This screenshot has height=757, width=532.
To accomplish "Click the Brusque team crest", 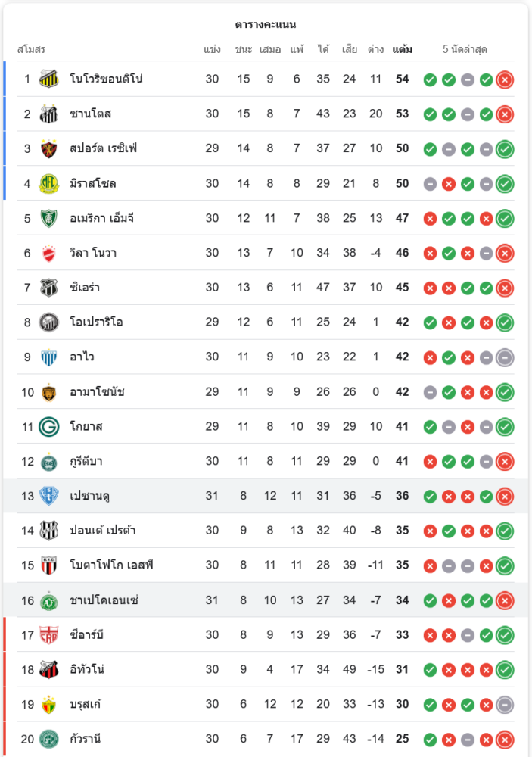I will 49,705.
